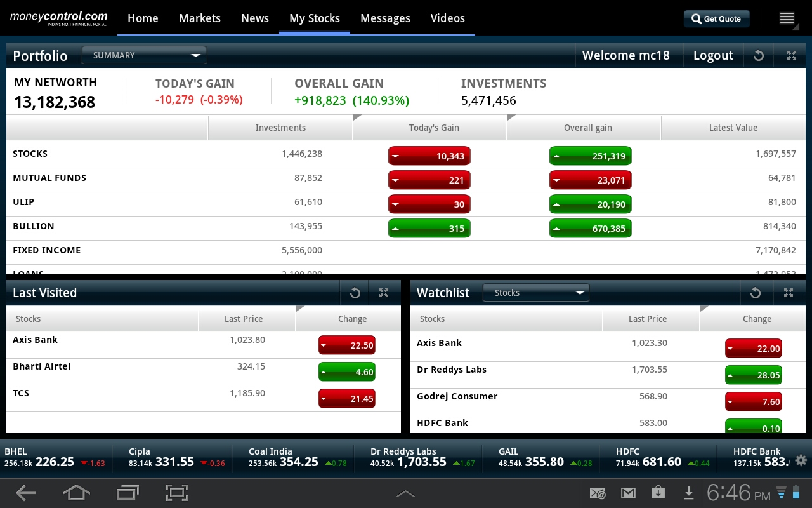This screenshot has height=508, width=812.
Task: Logout of the mc18 account
Action: click(x=713, y=55)
